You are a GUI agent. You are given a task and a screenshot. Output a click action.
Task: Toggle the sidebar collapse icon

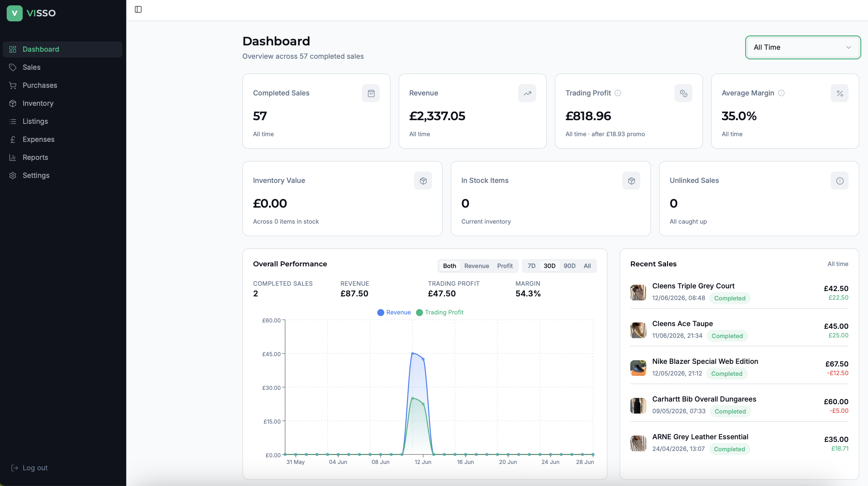[138, 9]
